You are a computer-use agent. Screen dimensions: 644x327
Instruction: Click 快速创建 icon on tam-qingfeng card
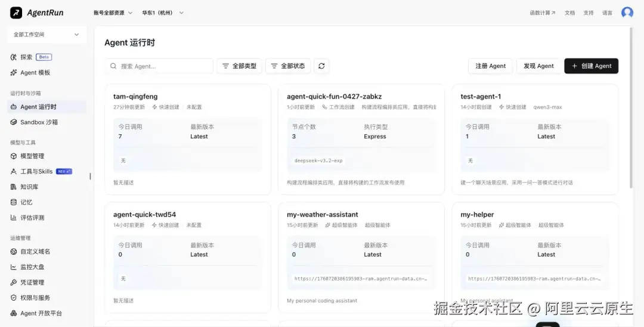coord(155,107)
